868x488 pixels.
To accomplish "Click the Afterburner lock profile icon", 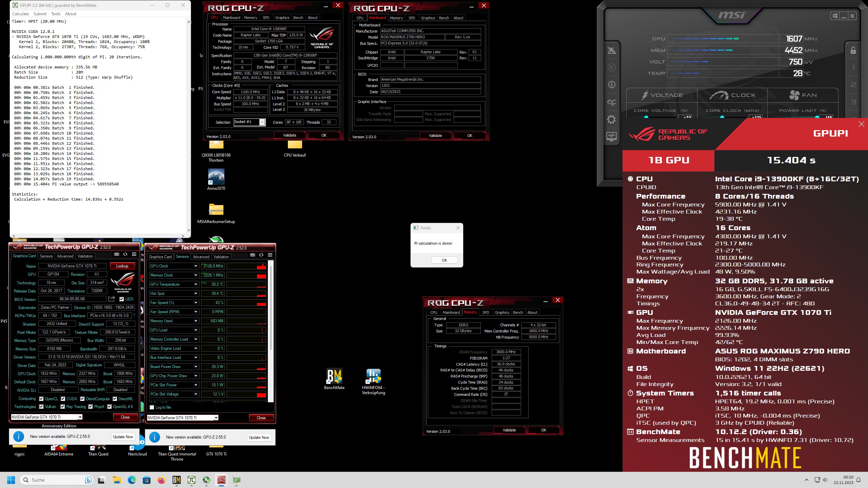I will click(x=853, y=50).
